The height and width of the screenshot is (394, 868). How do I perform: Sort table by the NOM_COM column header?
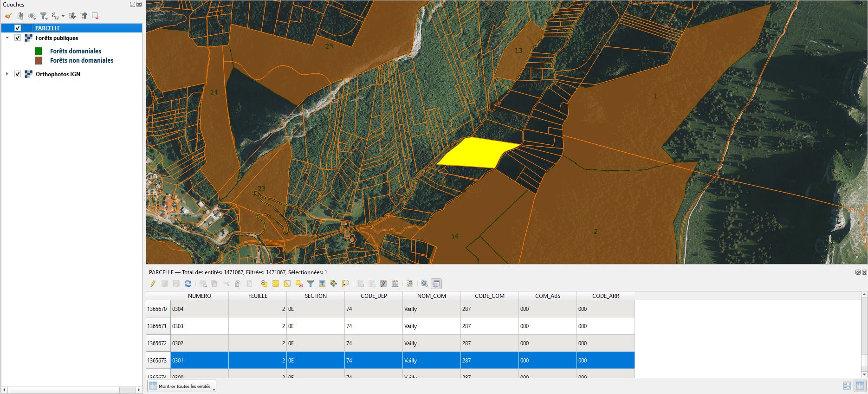(431, 296)
